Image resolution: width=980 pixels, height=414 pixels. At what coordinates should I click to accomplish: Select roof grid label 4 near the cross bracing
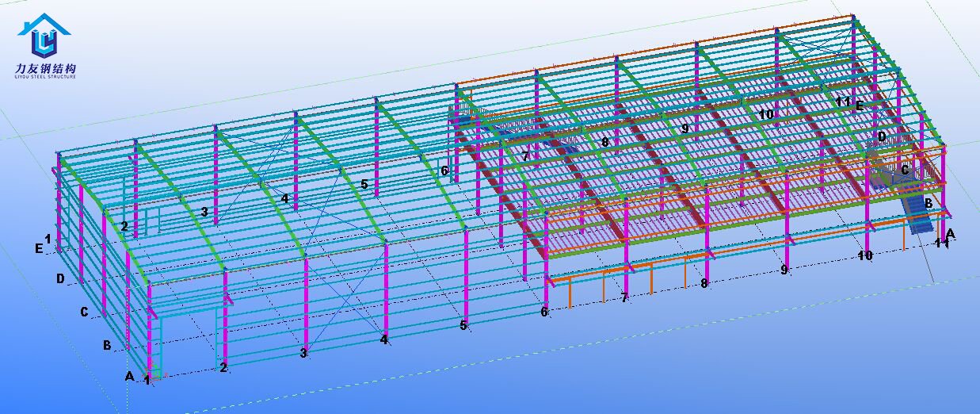[x=285, y=198]
